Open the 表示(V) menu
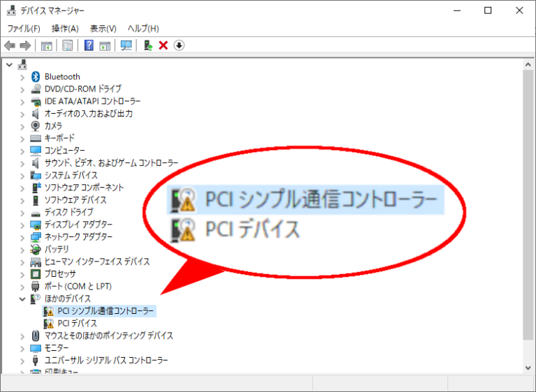 pyautogui.click(x=103, y=29)
